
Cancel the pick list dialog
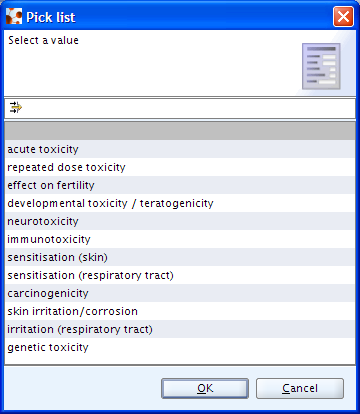pos(300,388)
